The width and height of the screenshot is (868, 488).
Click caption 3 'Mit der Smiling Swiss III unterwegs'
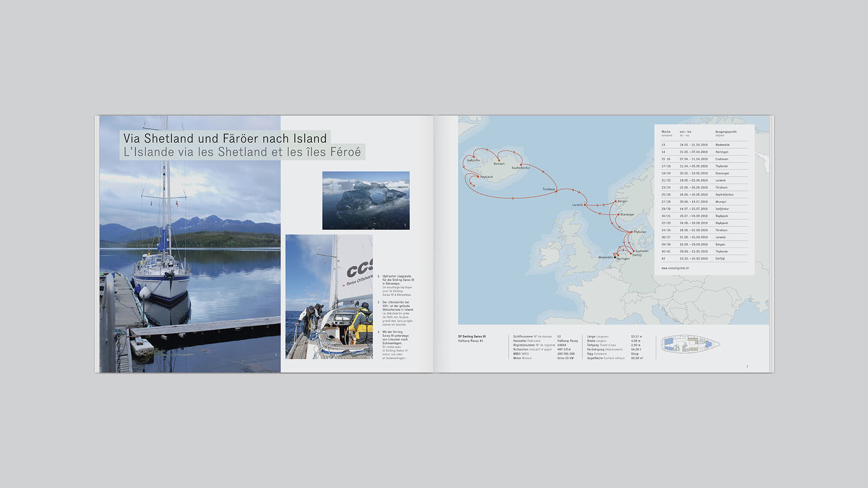(x=395, y=345)
